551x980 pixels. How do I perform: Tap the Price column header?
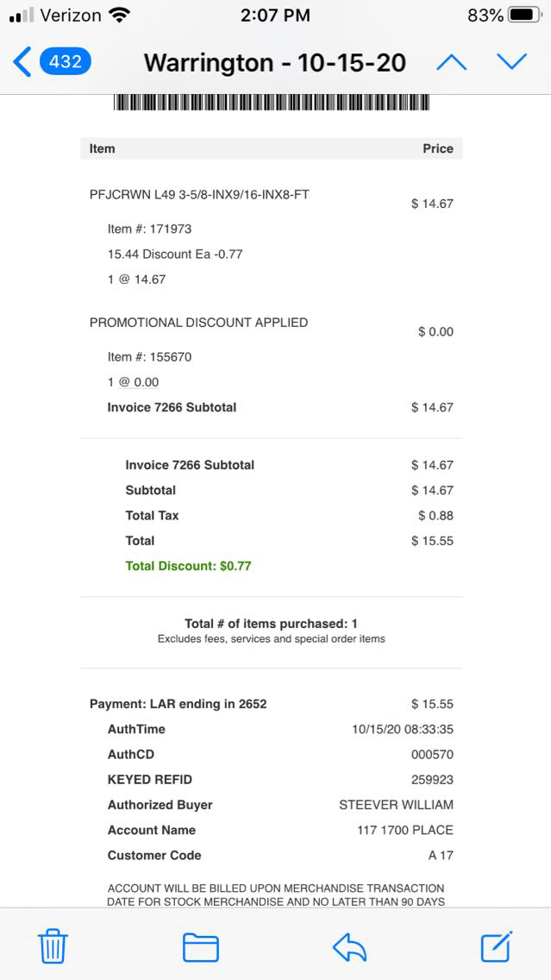pos(437,148)
